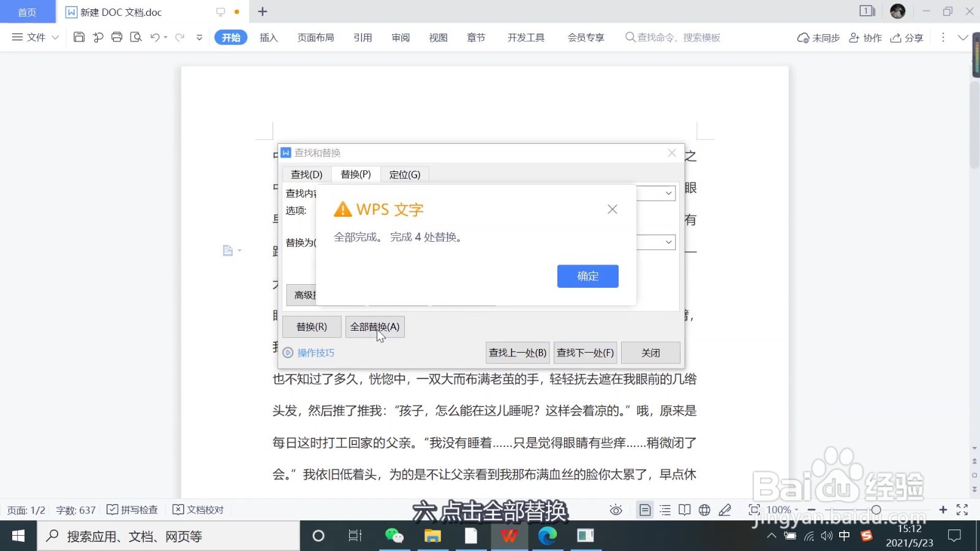Click the user avatar icon
Image resolution: width=980 pixels, height=551 pixels.
(898, 11)
